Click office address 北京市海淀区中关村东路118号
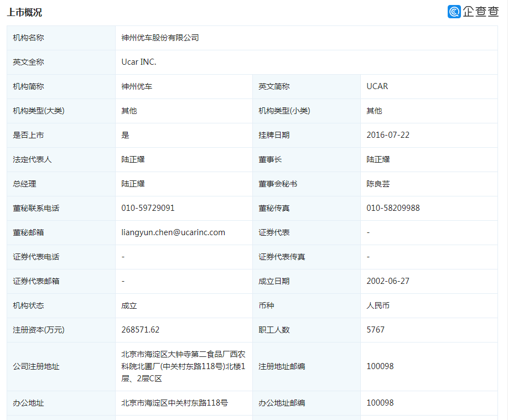 coord(175,403)
